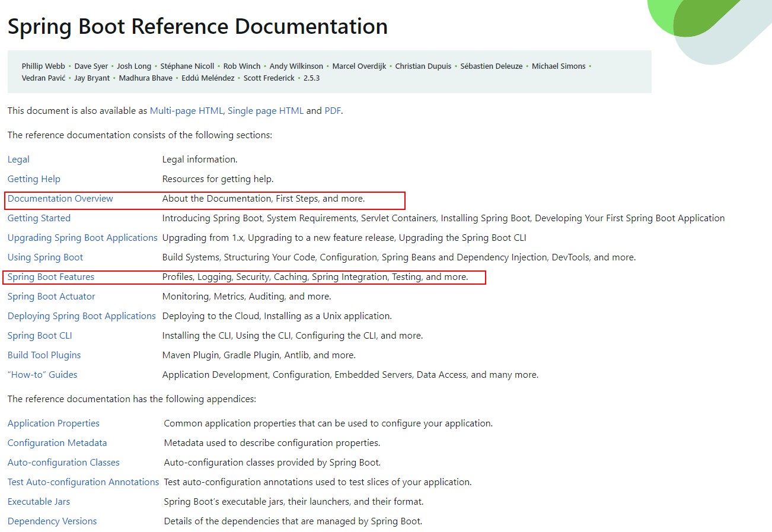Screen dimensions: 772x532
Task: Open the Single page HTML link
Action: pyautogui.click(x=266, y=111)
